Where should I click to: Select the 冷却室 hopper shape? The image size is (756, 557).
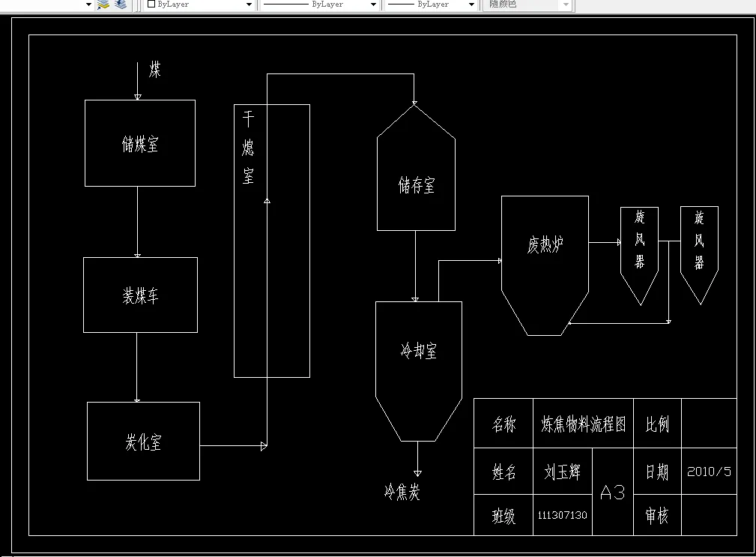point(418,349)
